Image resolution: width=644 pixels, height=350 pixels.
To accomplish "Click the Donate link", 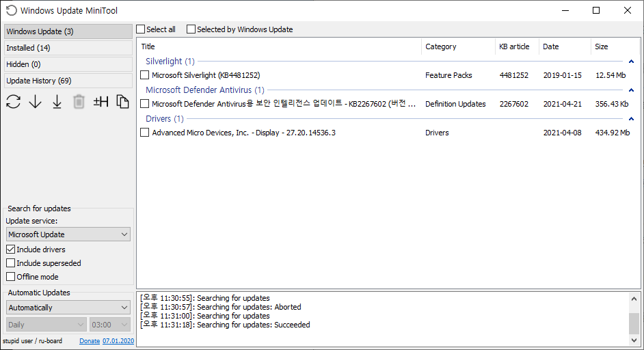I will coord(90,341).
